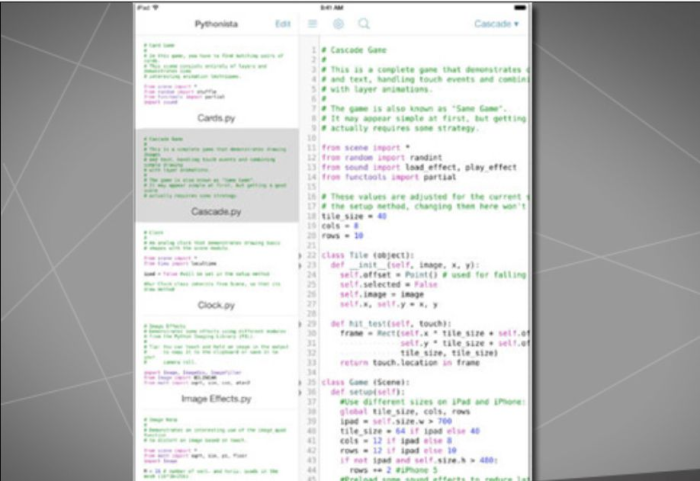Viewport: 700px width, 481px height.
Task: Click the 'from random import randint' line
Action: click(382, 158)
